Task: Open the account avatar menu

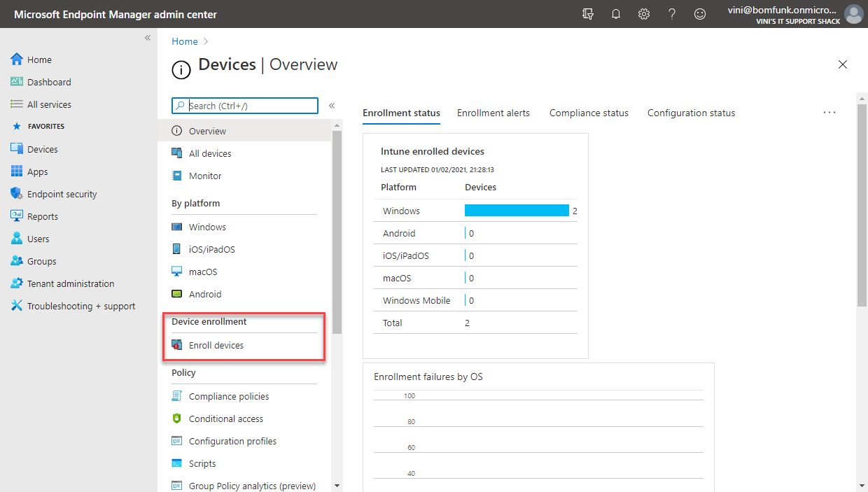Action: [853, 14]
